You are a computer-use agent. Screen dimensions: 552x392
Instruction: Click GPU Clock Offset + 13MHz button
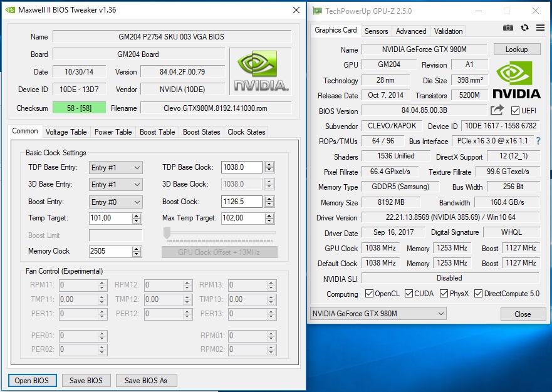coord(219,252)
